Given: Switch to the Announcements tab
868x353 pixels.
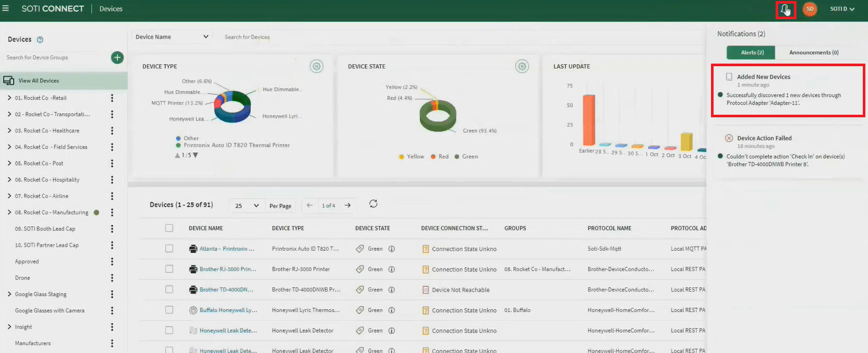Looking at the screenshot, I should 813,53.
